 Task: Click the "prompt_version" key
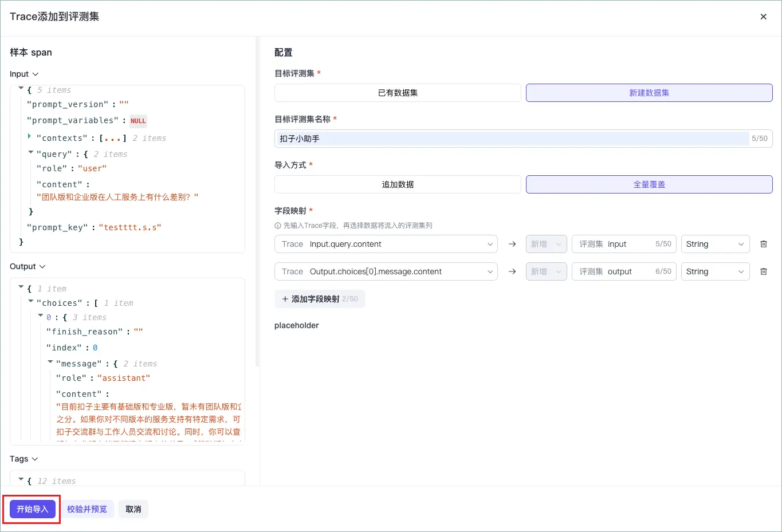(x=68, y=104)
